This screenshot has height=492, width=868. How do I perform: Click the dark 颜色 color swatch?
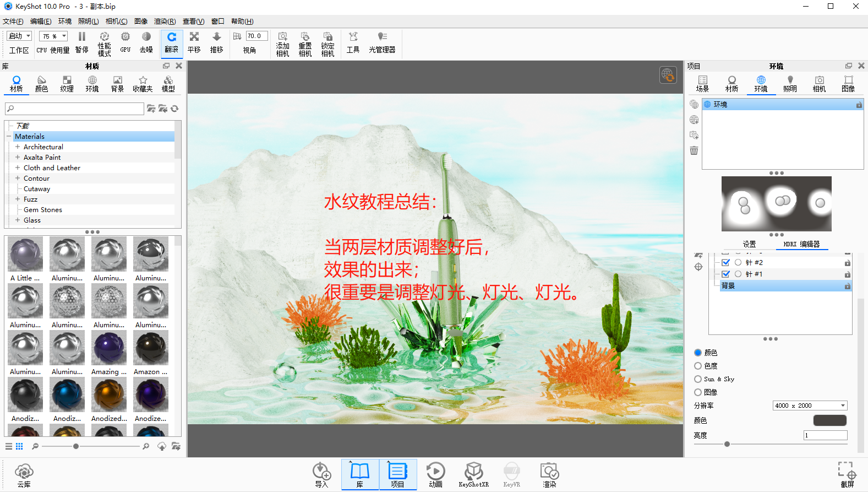coord(830,420)
